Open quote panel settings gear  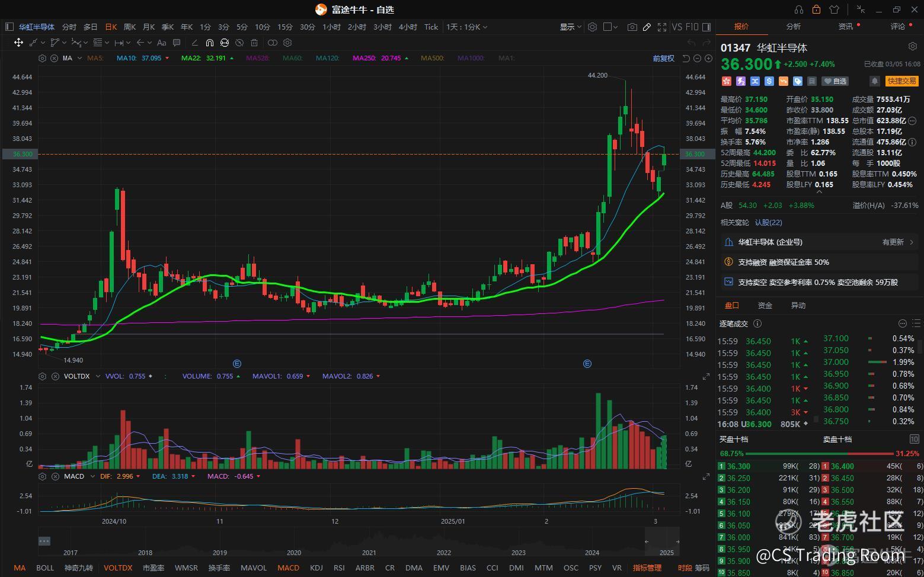click(x=913, y=47)
